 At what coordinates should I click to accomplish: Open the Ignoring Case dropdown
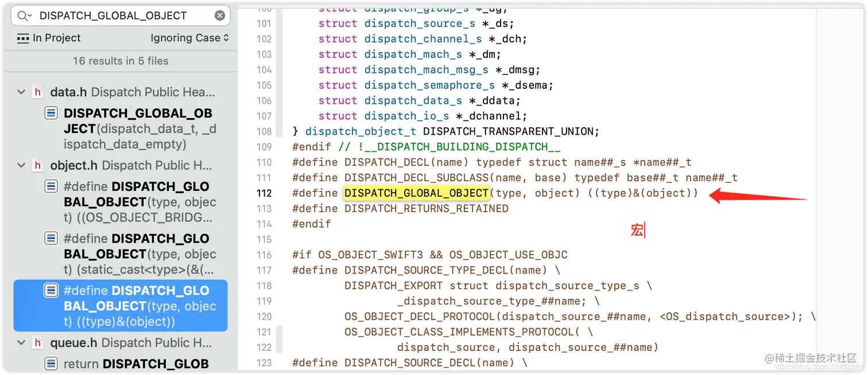(x=189, y=38)
